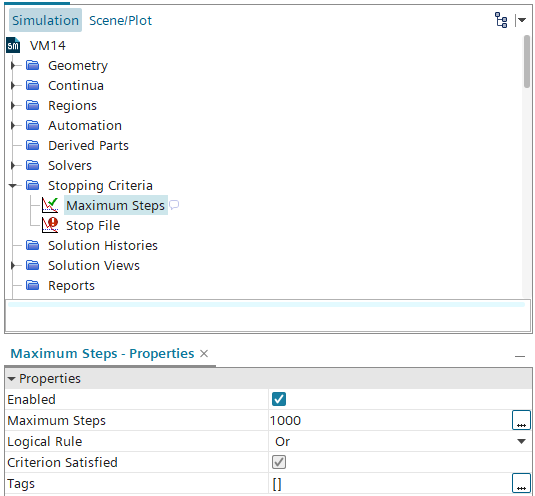Click the Geometry folder icon

click(x=33, y=65)
